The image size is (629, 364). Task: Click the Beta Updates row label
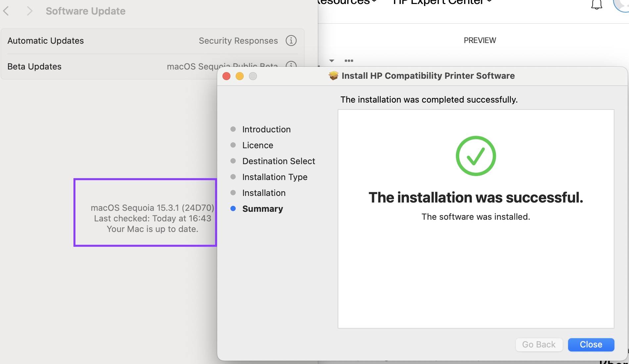pyautogui.click(x=34, y=67)
